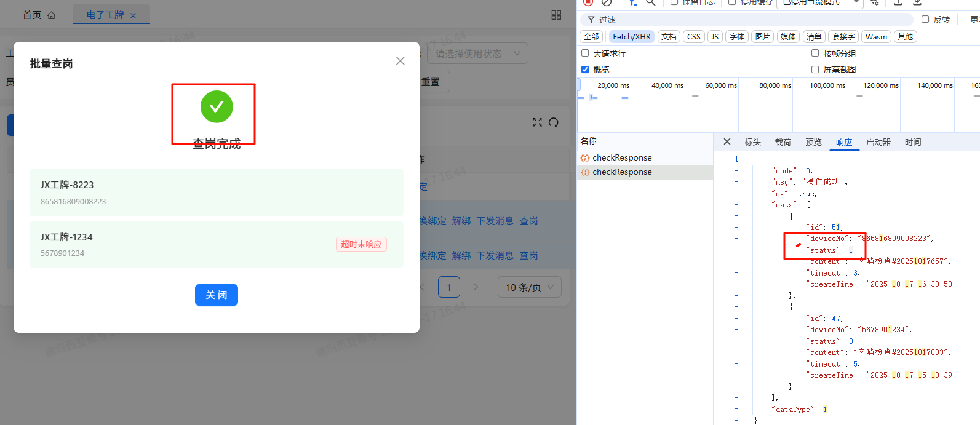Click 下发消息 link in second table row
980x425 pixels.
(x=495, y=255)
